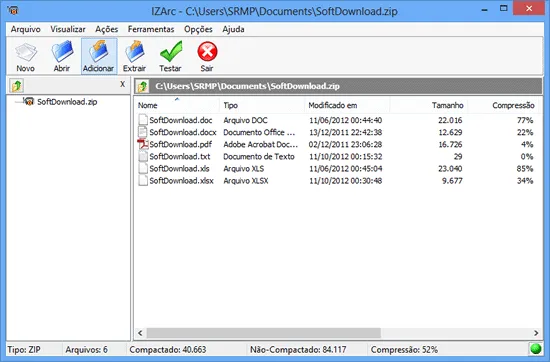Open an archive with Abrir

pos(62,56)
